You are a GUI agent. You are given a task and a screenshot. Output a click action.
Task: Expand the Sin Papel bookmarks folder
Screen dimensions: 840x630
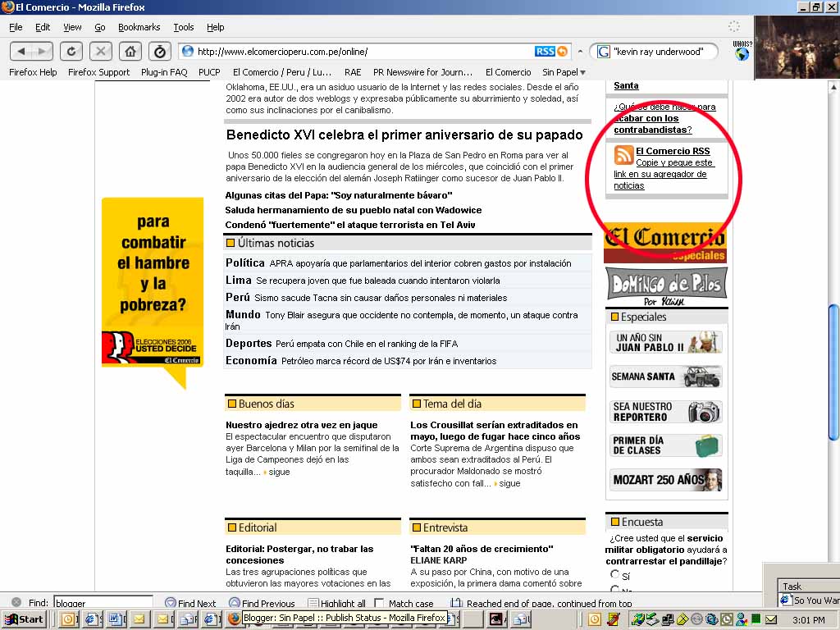pos(564,72)
